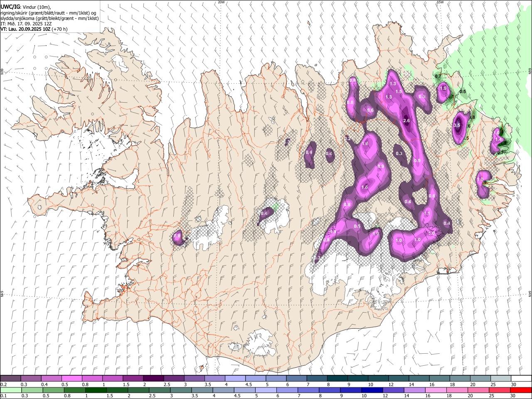This screenshot has width=532, height=399.
Task: Pick the lower legend swatch labeled 0.5
Action: [53, 390]
